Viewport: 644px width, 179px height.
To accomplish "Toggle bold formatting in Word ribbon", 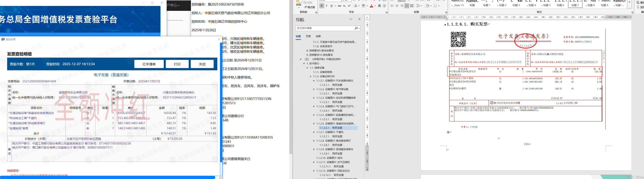I will pos(322,6).
